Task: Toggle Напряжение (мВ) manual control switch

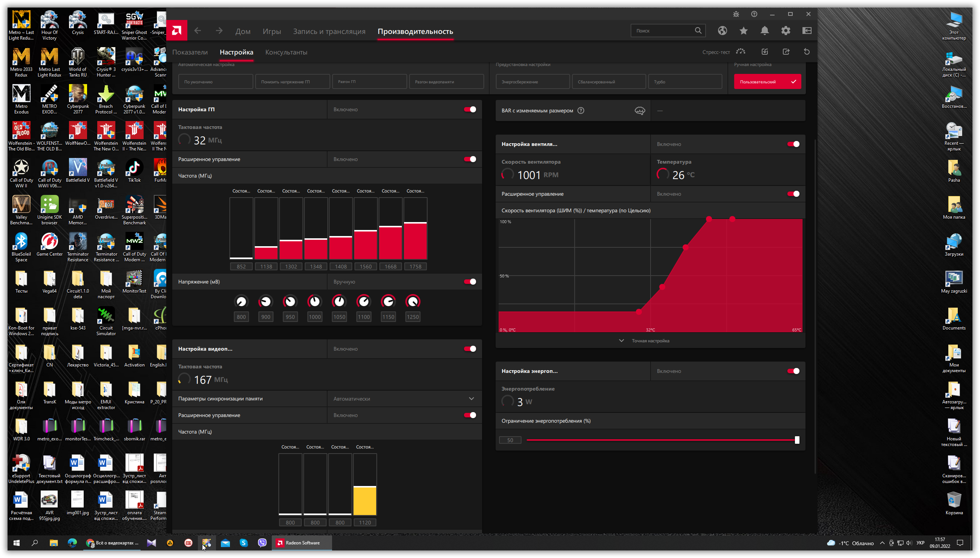Action: point(470,282)
